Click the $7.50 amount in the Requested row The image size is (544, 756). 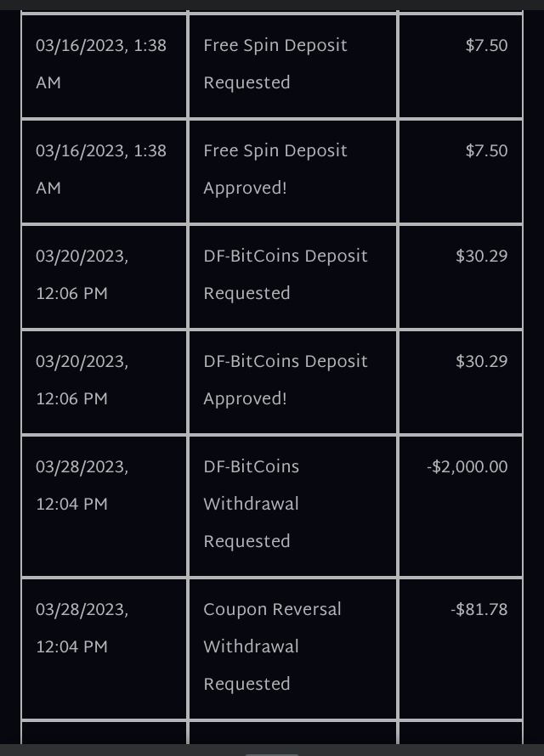pos(486,45)
